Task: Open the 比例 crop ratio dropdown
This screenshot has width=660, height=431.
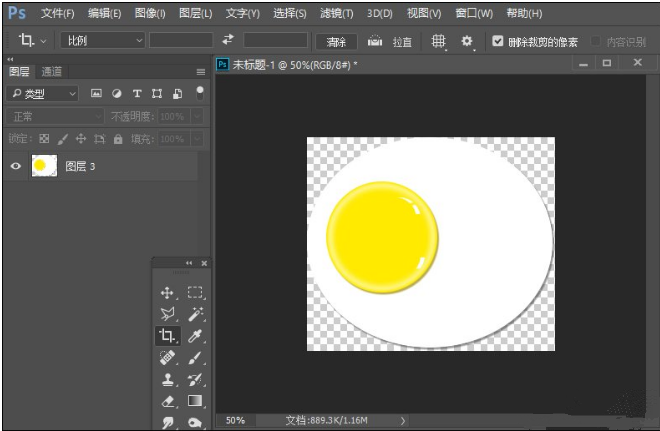Action: click(103, 41)
